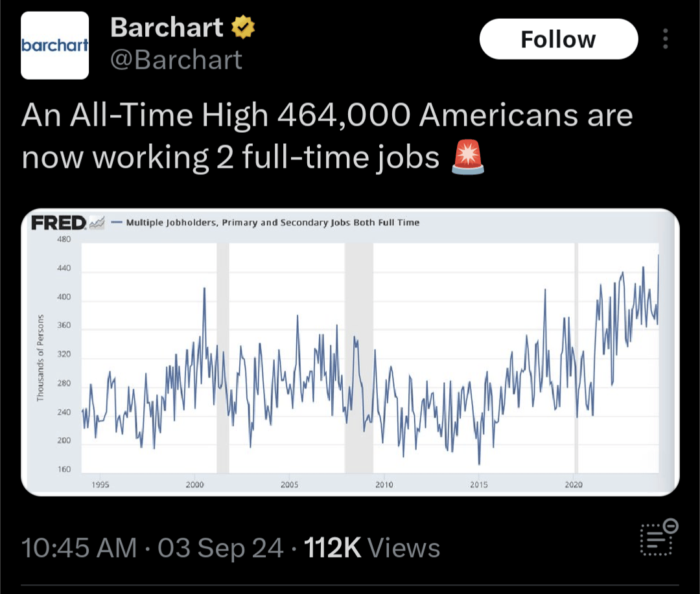Follow the Barchart account

(x=559, y=40)
